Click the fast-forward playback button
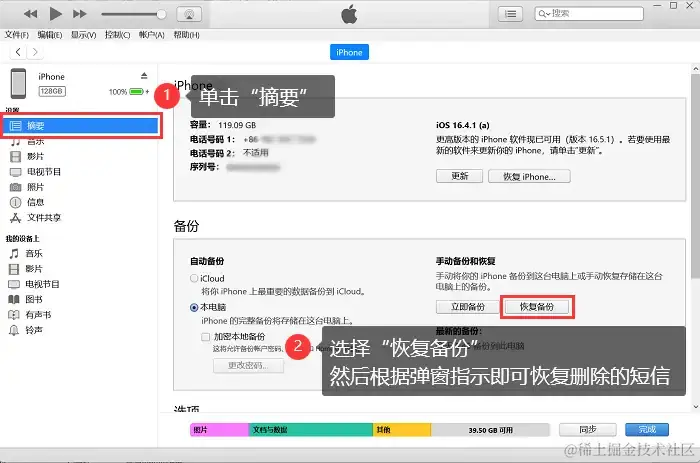700x463 pixels. (79, 14)
